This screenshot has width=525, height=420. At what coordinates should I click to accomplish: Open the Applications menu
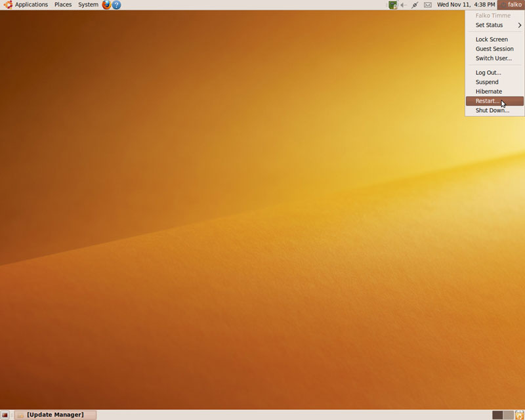(x=31, y=5)
